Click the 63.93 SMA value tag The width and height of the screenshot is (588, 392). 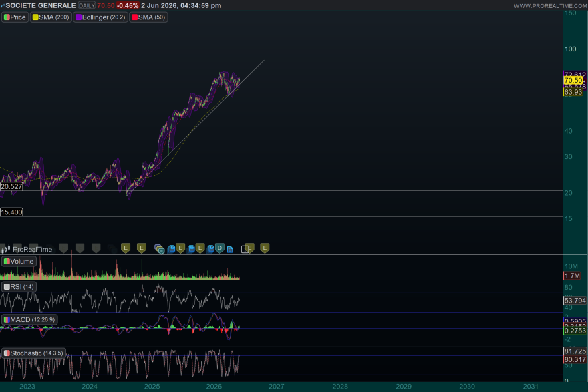[x=573, y=92]
